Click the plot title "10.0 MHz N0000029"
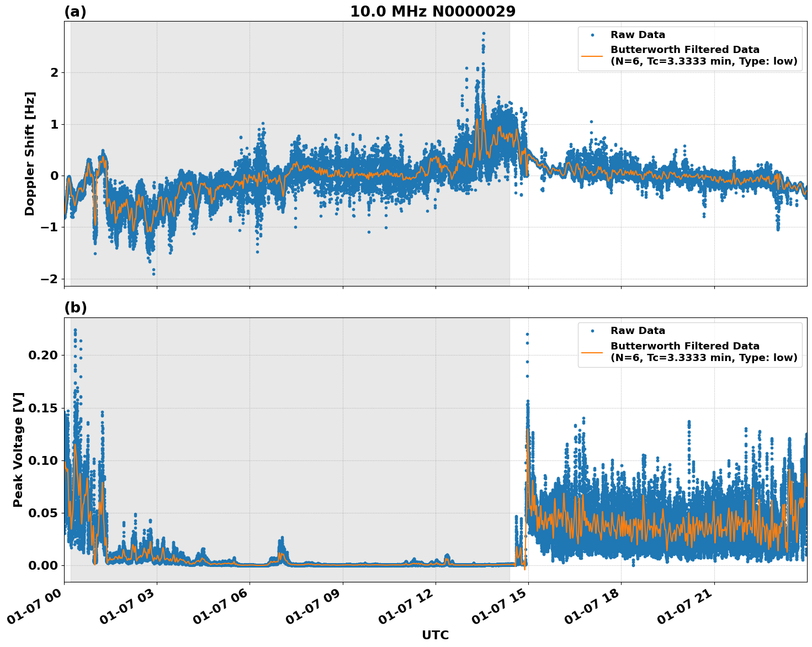 [x=433, y=12]
